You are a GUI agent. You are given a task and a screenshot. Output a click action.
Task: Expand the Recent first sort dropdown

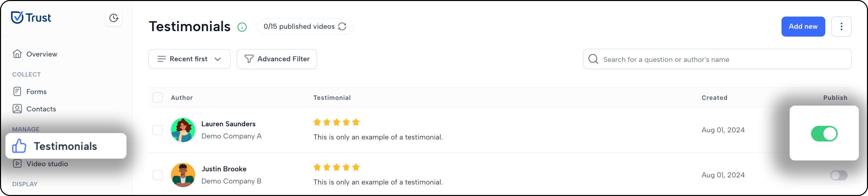click(x=190, y=59)
